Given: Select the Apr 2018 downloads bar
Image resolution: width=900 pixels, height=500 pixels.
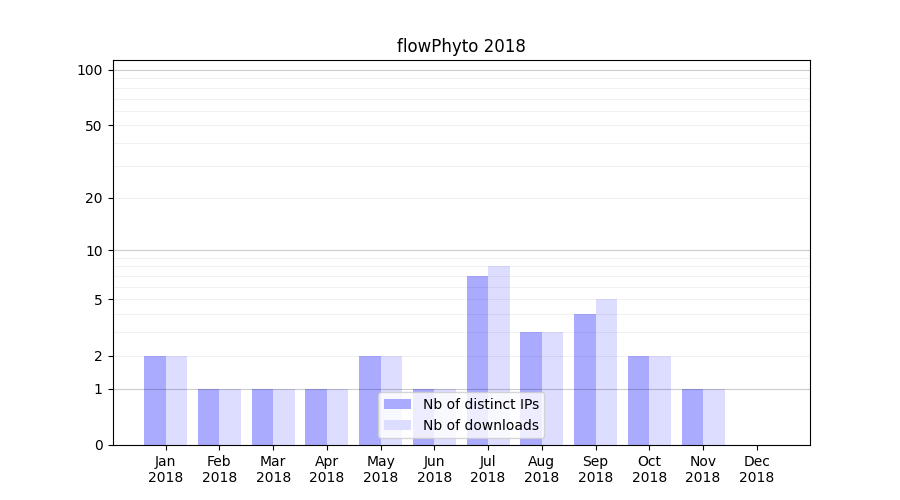Looking at the screenshot, I should [337, 417].
